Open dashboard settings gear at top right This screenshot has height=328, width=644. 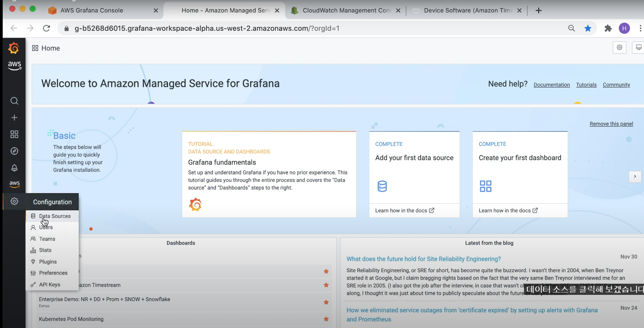pyautogui.click(x=619, y=47)
